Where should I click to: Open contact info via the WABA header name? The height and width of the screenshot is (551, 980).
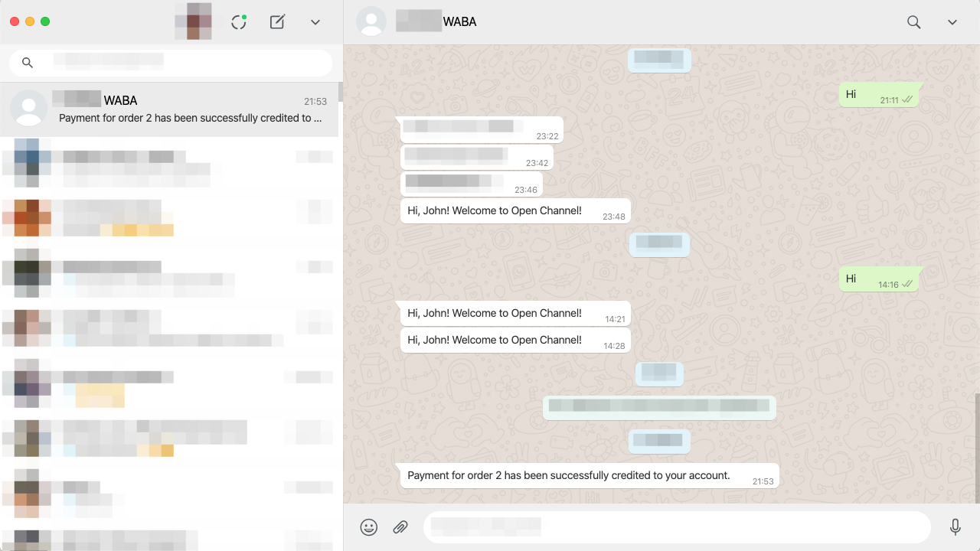tap(436, 21)
